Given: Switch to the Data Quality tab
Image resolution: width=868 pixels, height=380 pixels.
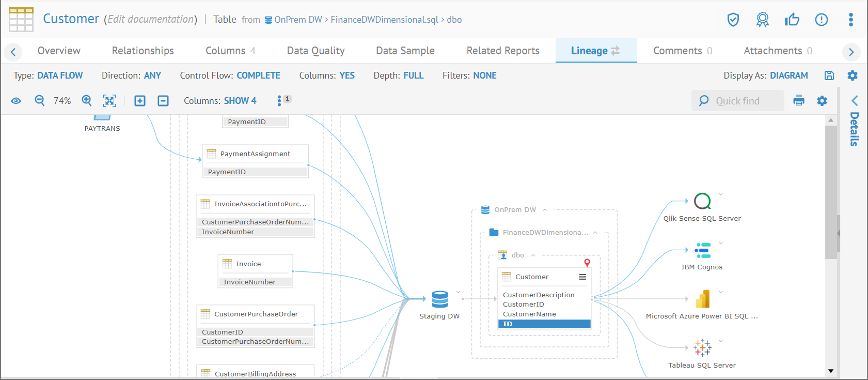Looking at the screenshot, I should [315, 51].
